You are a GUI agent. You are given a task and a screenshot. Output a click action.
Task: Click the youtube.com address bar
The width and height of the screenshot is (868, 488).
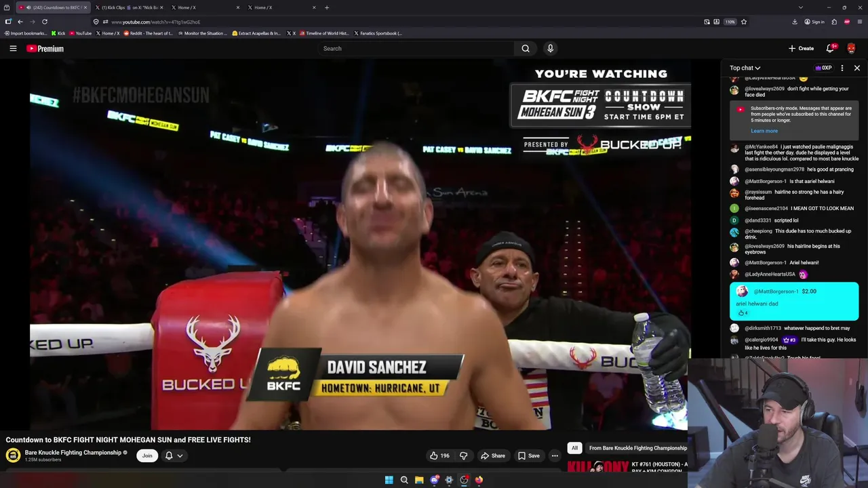tap(400, 22)
